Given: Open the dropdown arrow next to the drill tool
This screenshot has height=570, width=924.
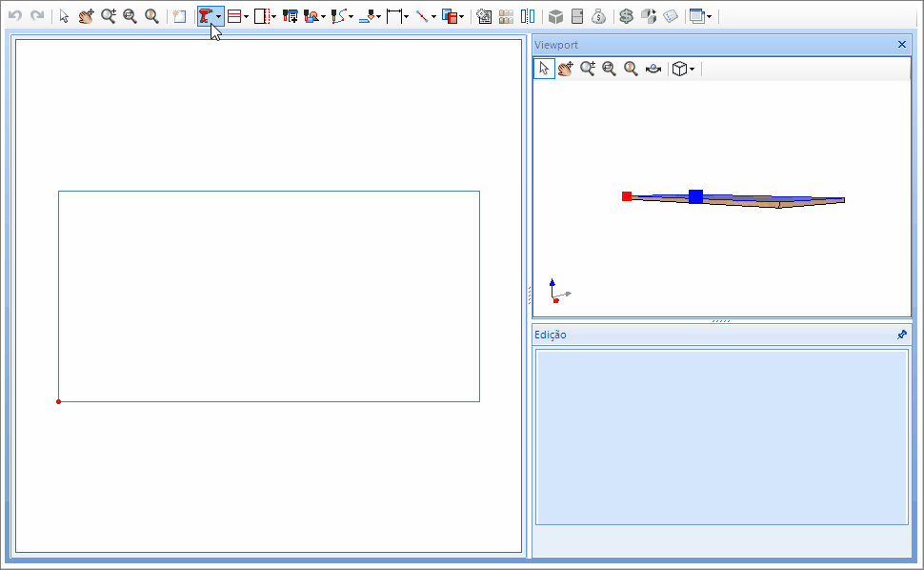Looking at the screenshot, I should coord(219,16).
